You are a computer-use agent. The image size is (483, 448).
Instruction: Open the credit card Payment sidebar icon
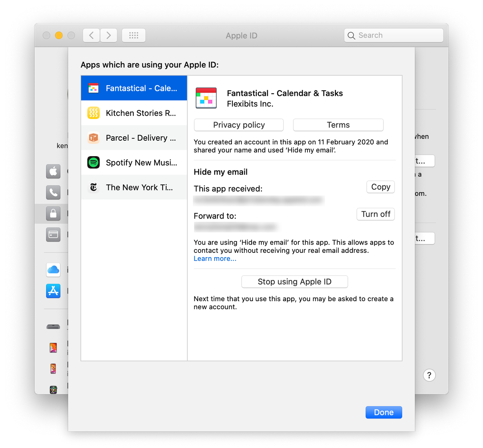pyautogui.click(x=53, y=235)
